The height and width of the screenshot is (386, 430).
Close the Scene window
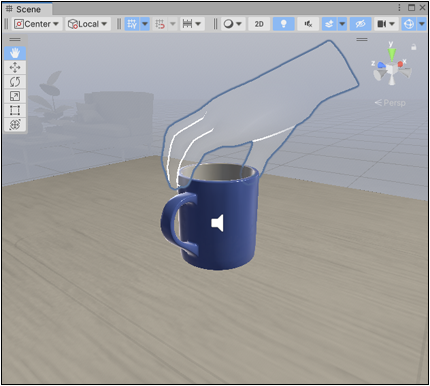(x=423, y=8)
